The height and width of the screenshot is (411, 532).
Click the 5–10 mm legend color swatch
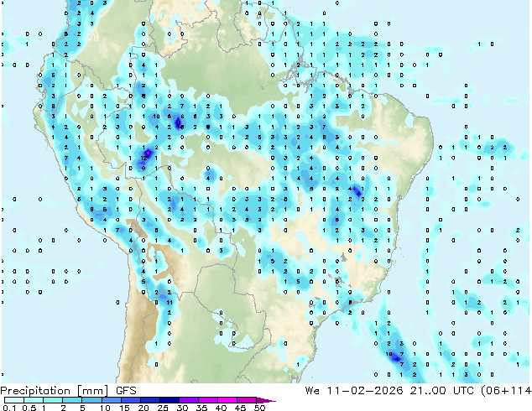click(x=91, y=400)
